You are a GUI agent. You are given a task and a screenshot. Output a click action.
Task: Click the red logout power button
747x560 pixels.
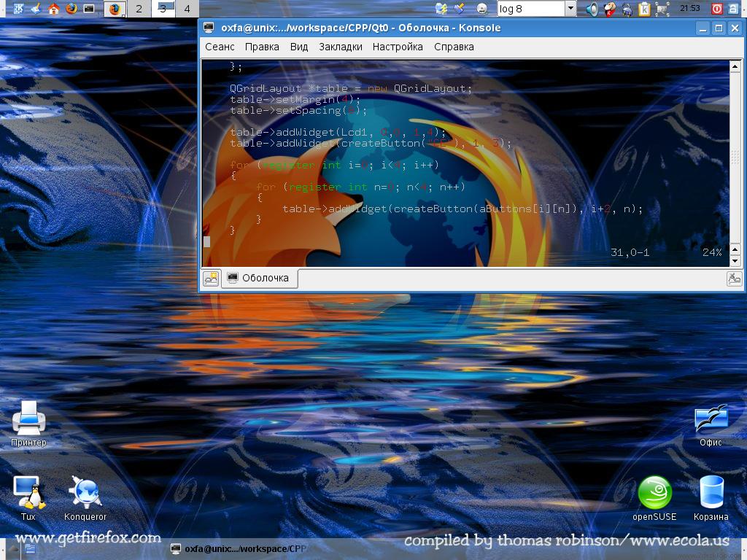717,9
